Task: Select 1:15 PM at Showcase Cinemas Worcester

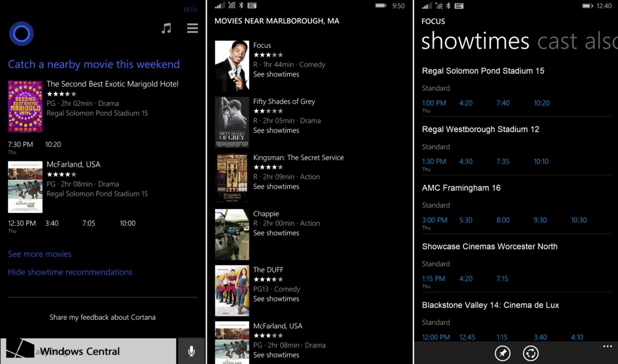Action: [434, 279]
